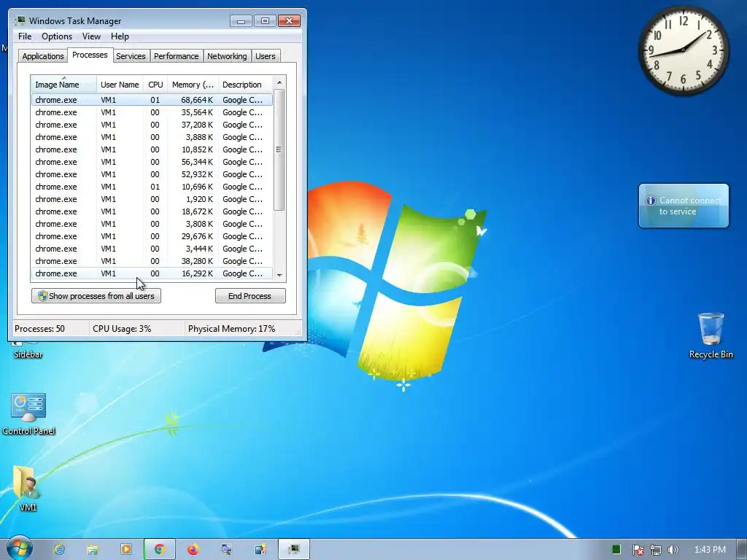Sort by the CPU column header
747x560 pixels.
(155, 85)
